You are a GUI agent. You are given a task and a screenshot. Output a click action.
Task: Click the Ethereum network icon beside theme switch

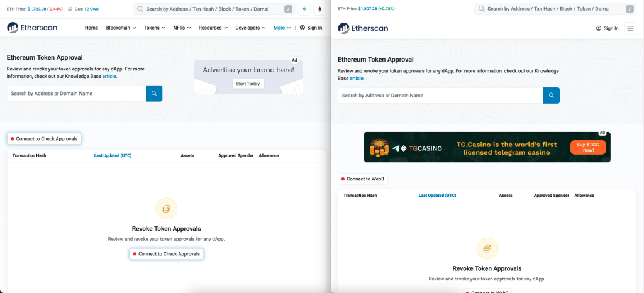(x=319, y=9)
